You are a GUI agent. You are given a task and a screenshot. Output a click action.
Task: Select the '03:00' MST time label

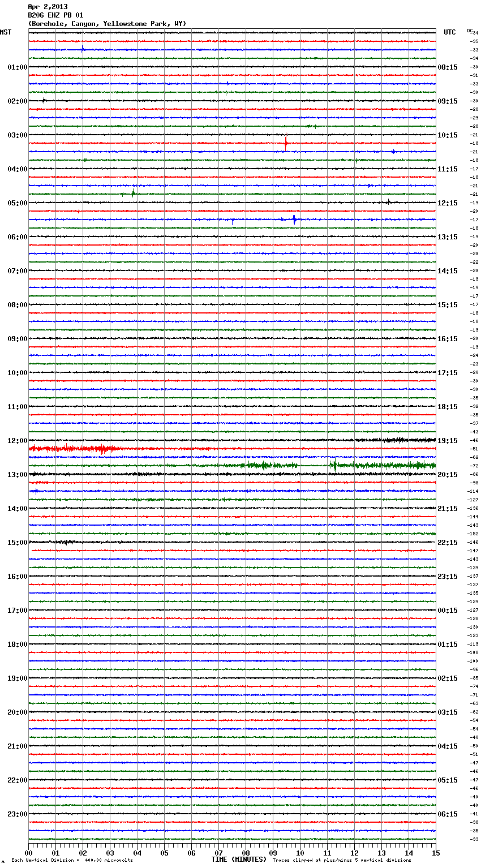coord(17,135)
